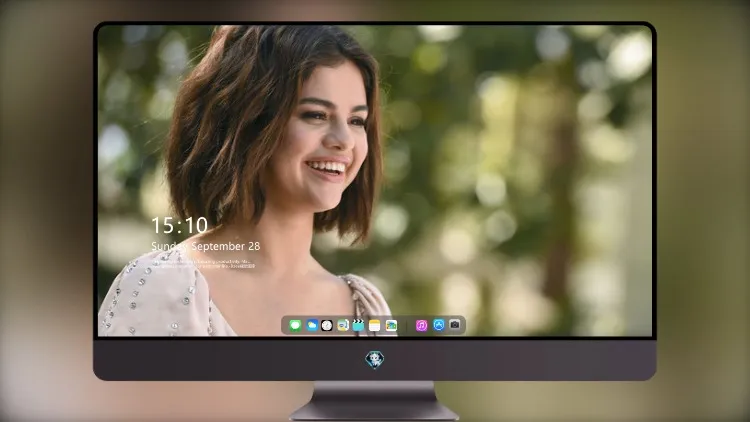Click the 'Sunday September 28' date text
Screen dimensions: 750x422
206,246
